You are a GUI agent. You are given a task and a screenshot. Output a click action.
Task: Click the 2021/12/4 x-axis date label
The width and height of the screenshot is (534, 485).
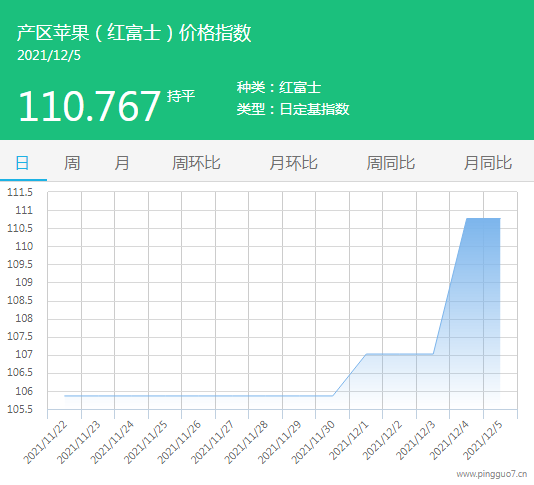tap(449, 441)
